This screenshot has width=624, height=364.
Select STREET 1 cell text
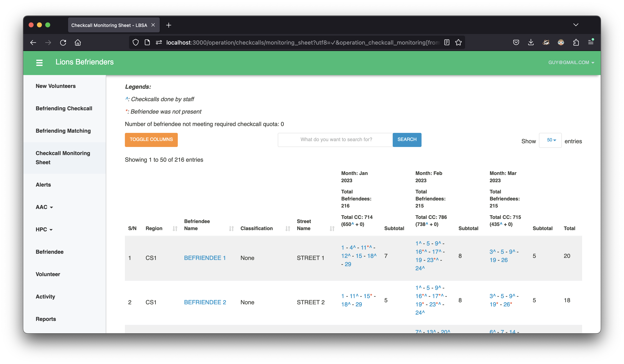click(x=311, y=258)
